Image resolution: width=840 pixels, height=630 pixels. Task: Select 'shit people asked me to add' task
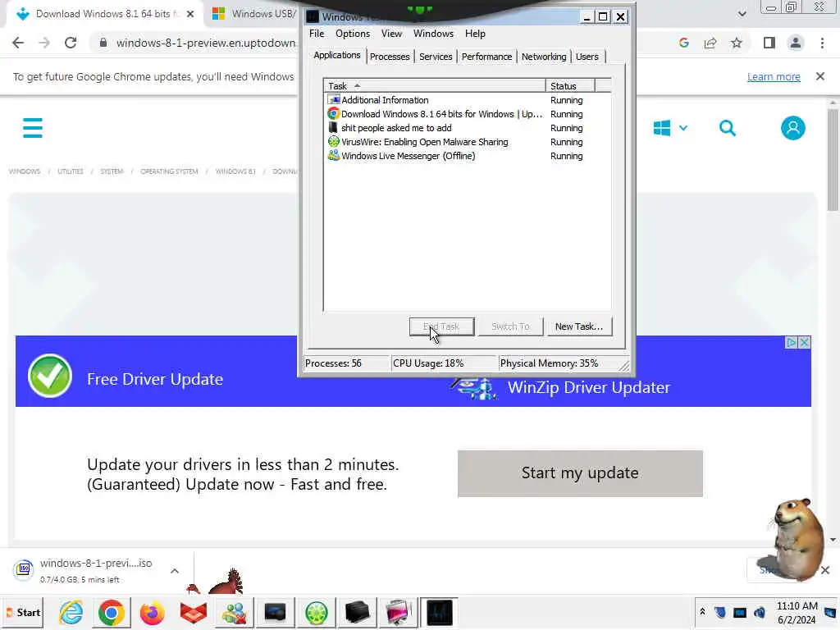pos(467,128)
